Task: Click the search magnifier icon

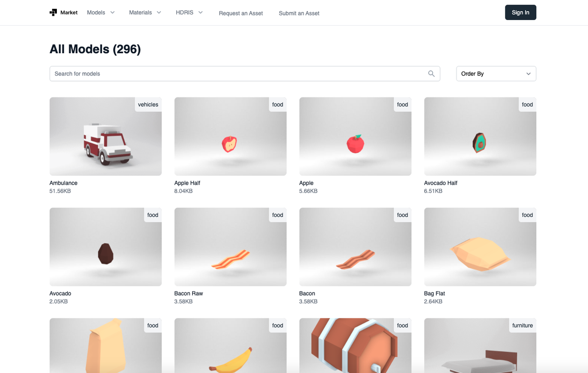Action: point(431,74)
